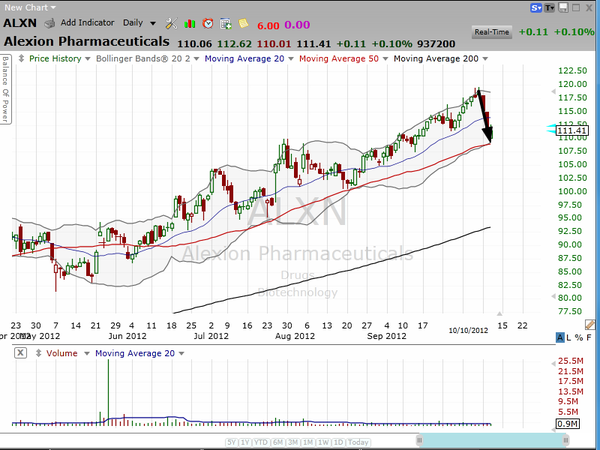600x450 pixels.
Task: Click the Real-Time button
Action: [x=492, y=32]
